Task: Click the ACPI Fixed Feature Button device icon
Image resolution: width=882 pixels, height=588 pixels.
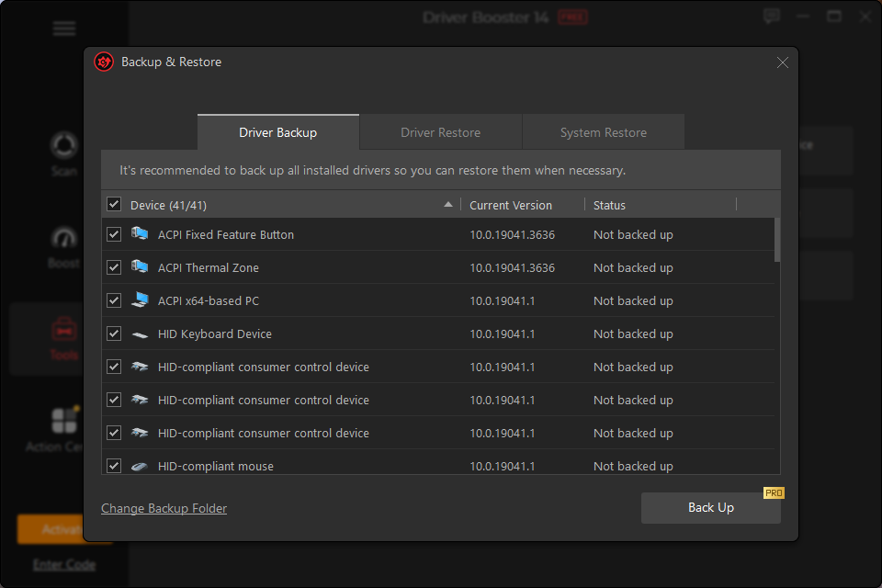Action: tap(140, 233)
